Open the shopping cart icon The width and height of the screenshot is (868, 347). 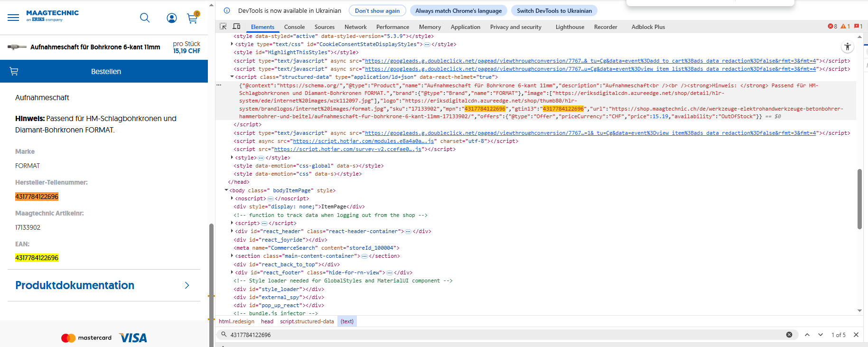click(x=192, y=18)
